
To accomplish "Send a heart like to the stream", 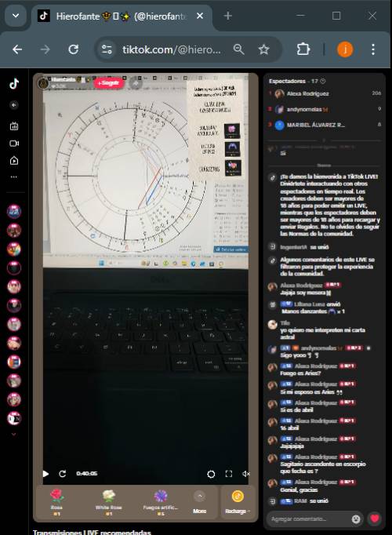I will [x=375, y=519].
